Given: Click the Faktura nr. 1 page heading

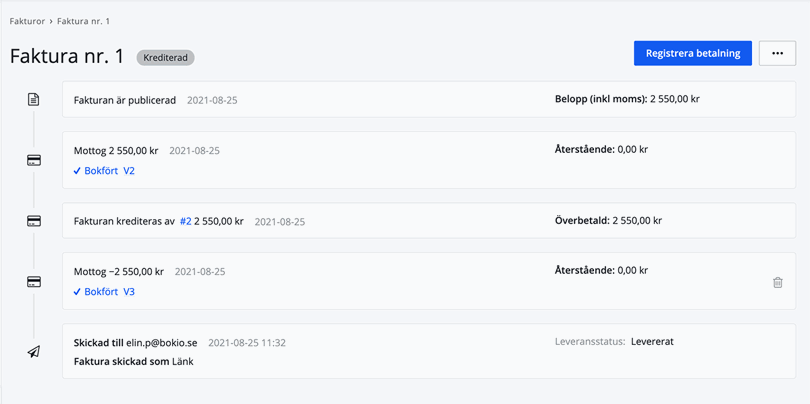Looking at the screenshot, I should coord(67,56).
